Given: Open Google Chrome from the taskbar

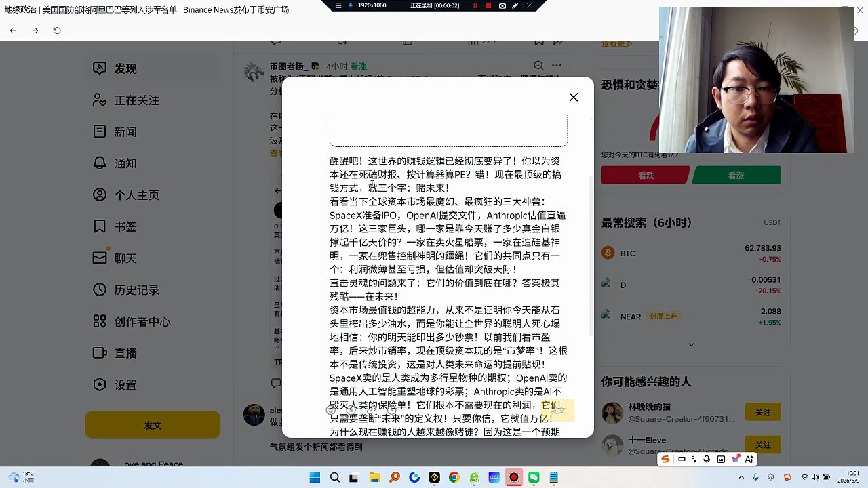Looking at the screenshot, I should tap(454, 478).
